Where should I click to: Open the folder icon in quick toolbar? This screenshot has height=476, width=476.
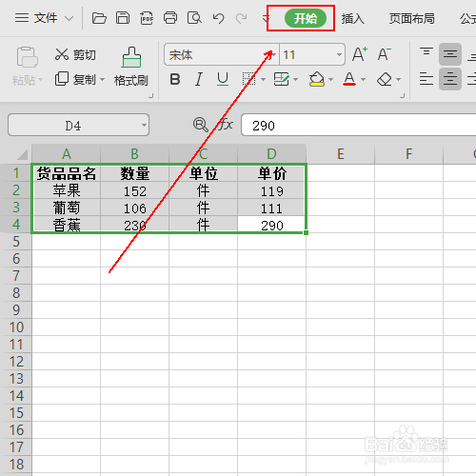pos(99,18)
